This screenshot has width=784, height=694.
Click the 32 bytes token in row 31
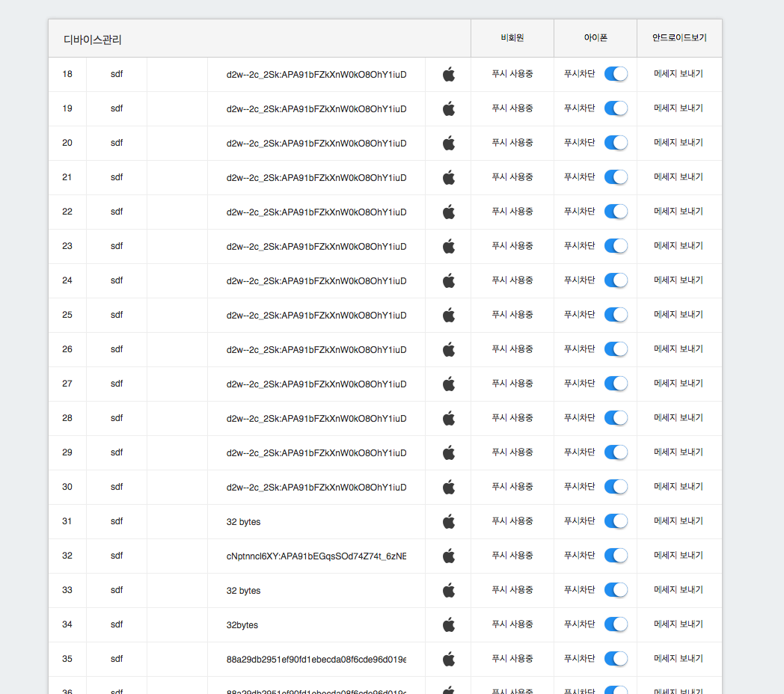tap(244, 522)
